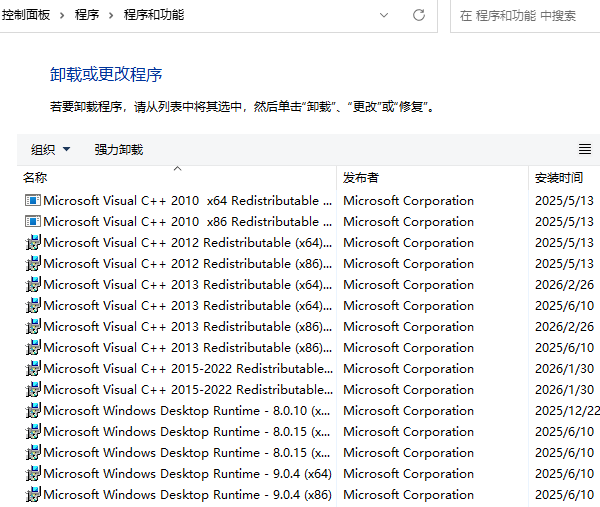This screenshot has height=507, width=600.
Task: Select Microsoft Visual C++ 2010 x64 Redistributable
Action: click(x=188, y=201)
